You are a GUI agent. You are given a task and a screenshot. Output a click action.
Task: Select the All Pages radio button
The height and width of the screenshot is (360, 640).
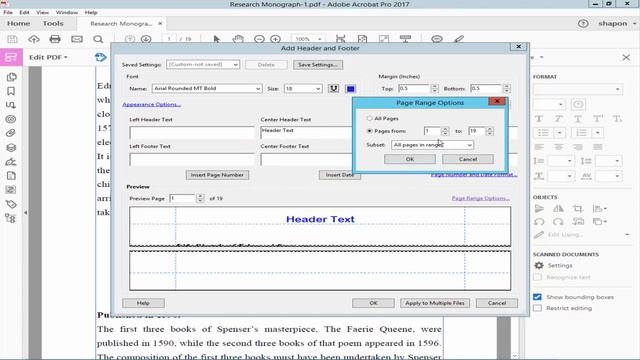pos(369,118)
